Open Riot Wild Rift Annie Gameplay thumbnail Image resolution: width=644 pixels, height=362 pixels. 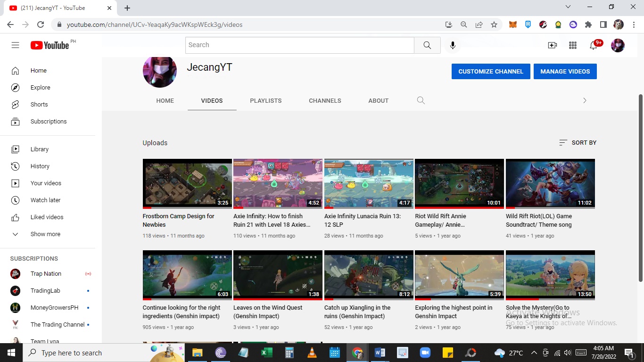[459, 183]
